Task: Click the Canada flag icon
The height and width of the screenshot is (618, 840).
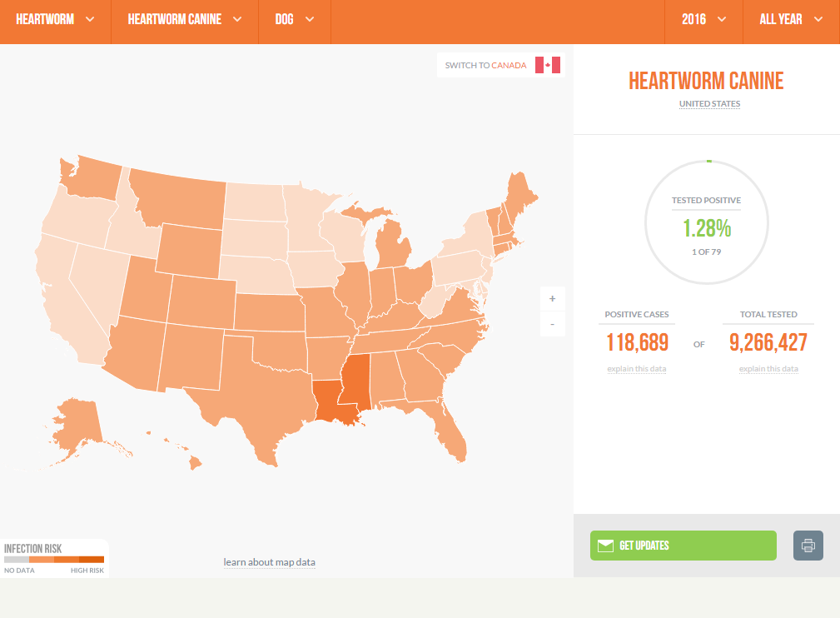Action: pos(548,65)
